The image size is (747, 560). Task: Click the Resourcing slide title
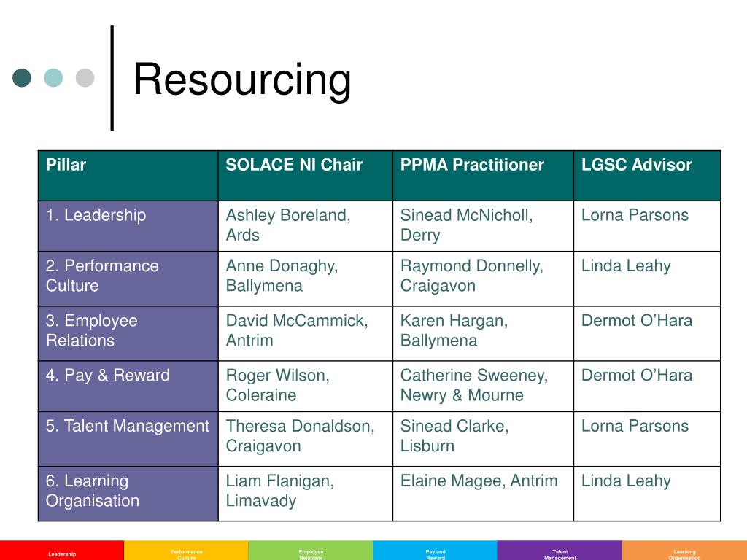pyautogui.click(x=242, y=79)
